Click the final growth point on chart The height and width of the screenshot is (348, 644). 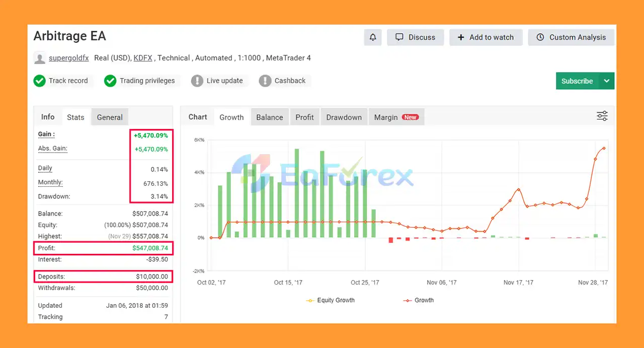point(604,148)
